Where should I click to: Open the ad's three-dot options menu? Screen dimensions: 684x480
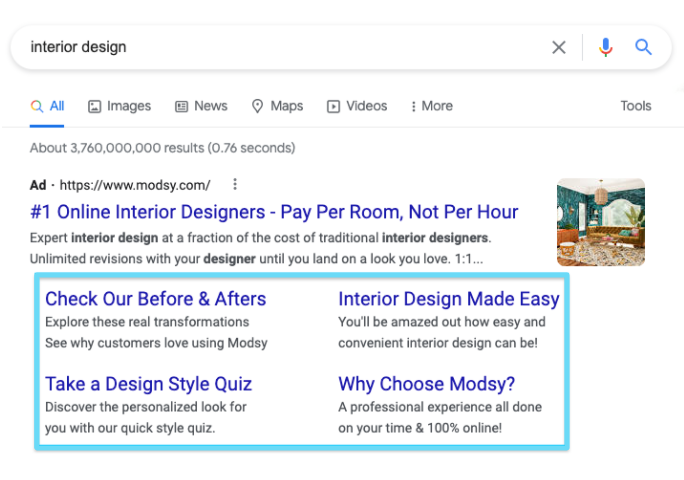[235, 185]
